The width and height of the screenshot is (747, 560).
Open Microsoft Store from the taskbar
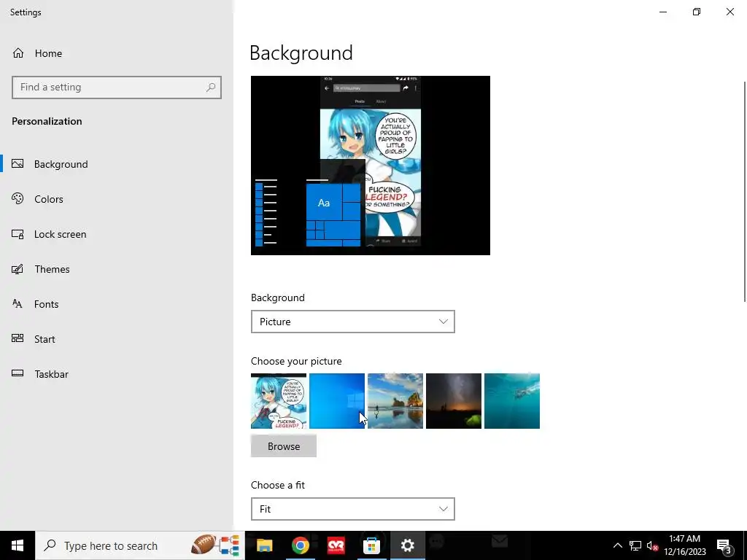(x=371, y=545)
